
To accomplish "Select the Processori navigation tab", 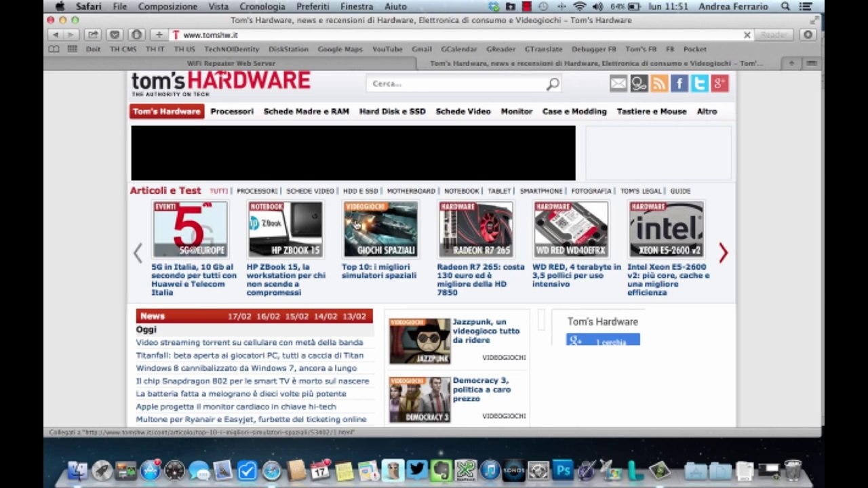I will point(232,111).
